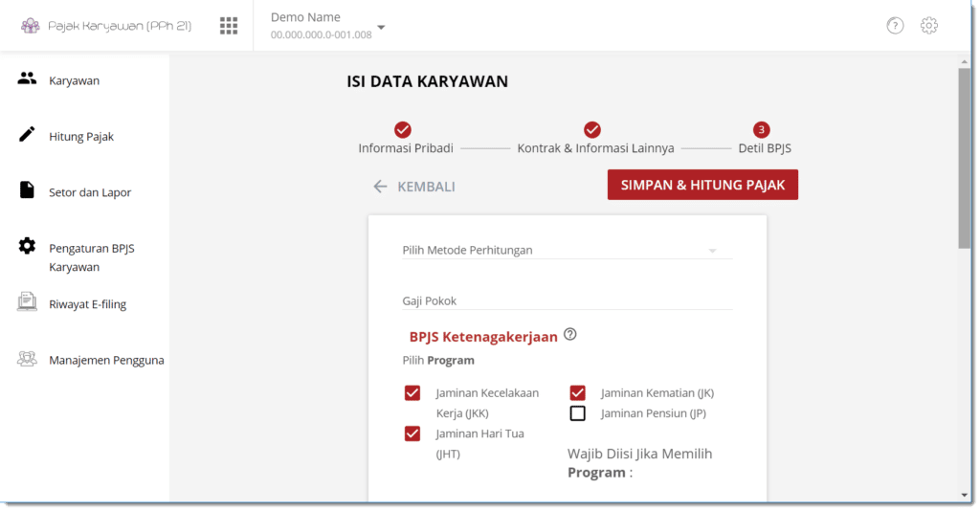Click the Jaminan Kematian (JK) label

click(657, 393)
